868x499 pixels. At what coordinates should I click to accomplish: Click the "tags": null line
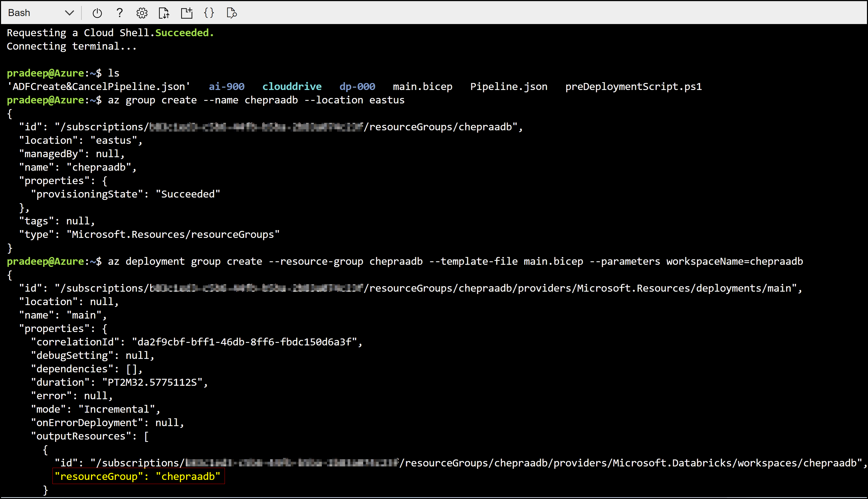(x=57, y=221)
